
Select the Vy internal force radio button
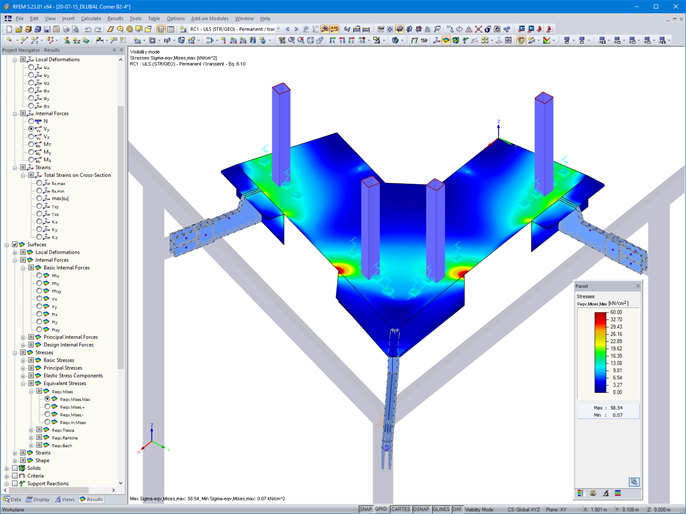(31, 129)
